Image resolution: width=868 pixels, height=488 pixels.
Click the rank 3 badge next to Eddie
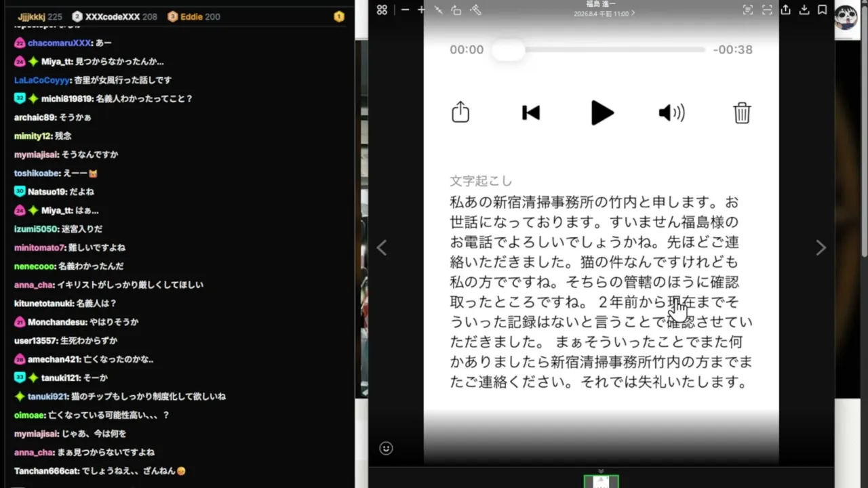tap(172, 16)
